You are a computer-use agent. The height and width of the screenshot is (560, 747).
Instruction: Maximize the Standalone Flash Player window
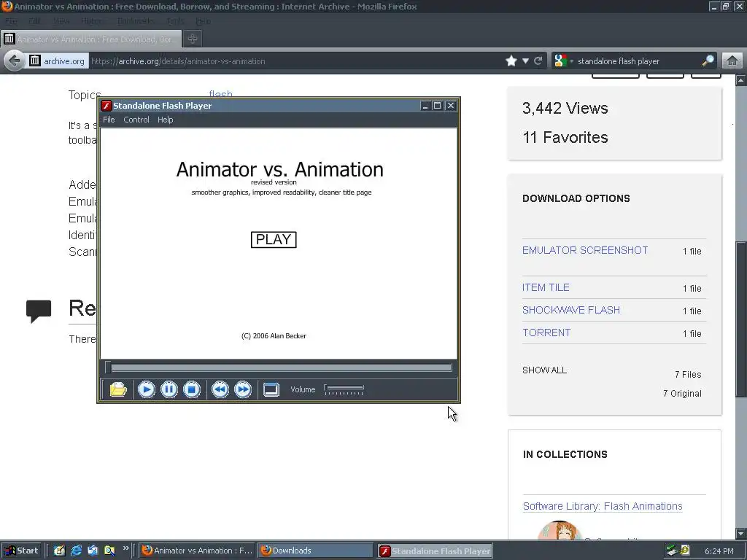(438, 106)
